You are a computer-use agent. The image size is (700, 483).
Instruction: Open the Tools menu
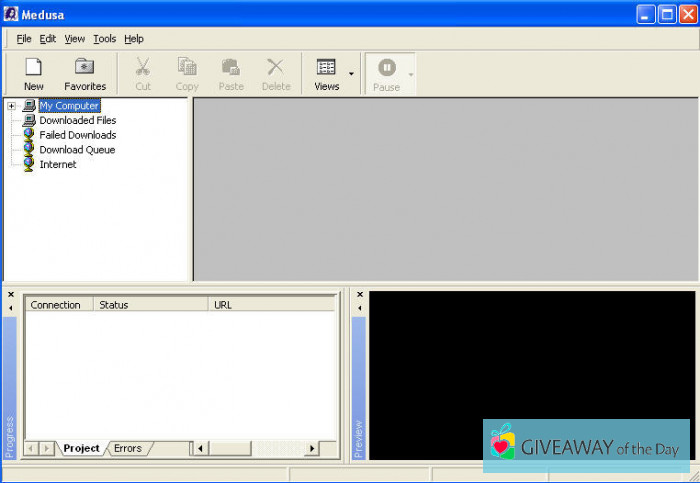[104, 39]
